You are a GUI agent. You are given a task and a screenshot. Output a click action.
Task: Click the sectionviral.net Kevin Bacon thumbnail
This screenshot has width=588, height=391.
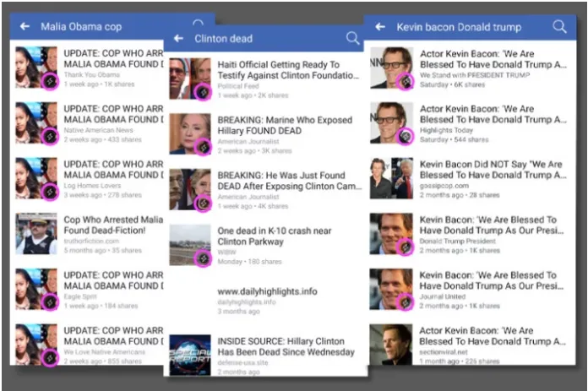point(391,345)
